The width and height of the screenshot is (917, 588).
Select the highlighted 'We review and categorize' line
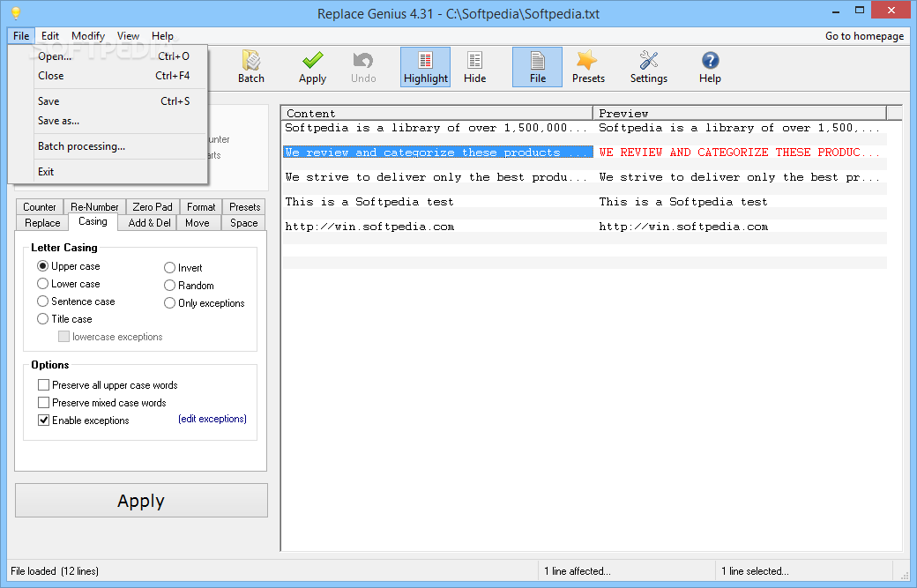[436, 152]
